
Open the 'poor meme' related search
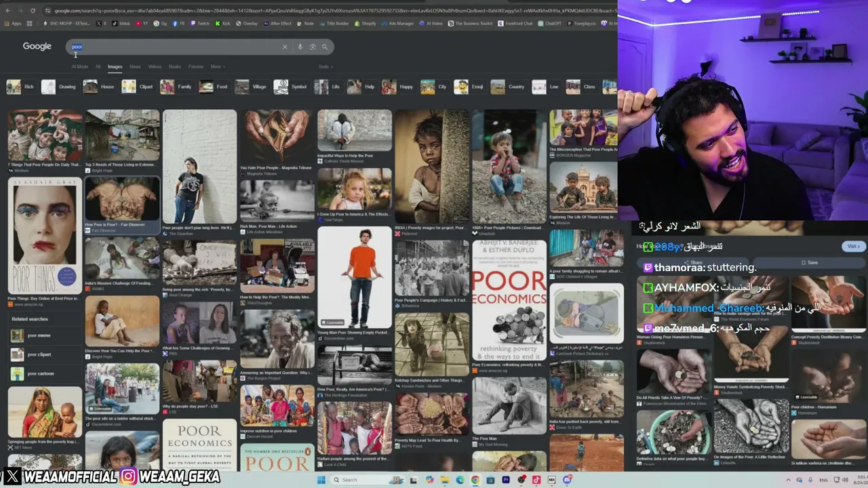pyautogui.click(x=44, y=335)
